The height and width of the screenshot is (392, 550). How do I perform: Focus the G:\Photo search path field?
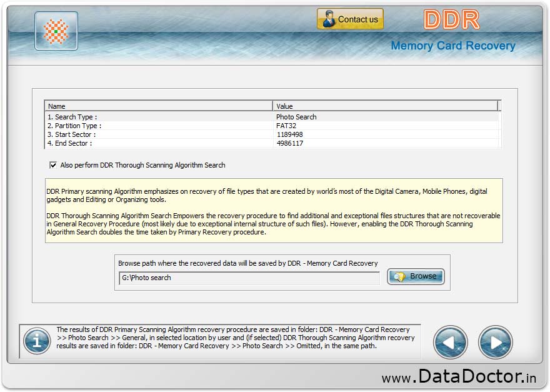(x=249, y=278)
